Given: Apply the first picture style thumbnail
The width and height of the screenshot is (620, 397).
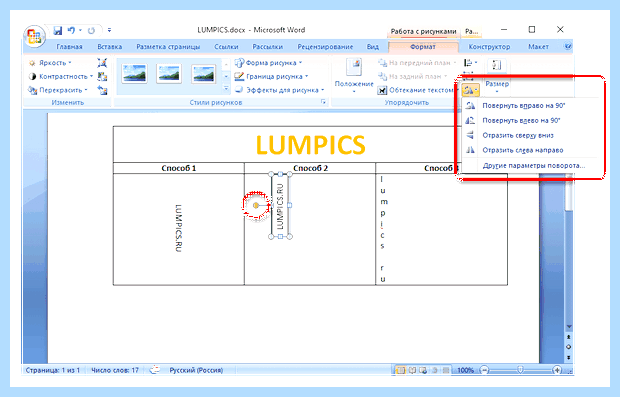Looking at the screenshot, I should coord(134,74).
